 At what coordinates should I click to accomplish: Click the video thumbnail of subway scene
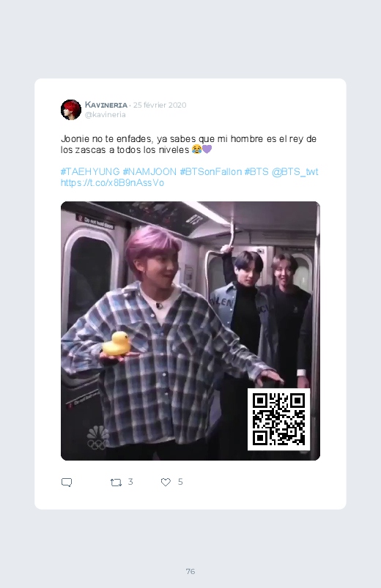tap(190, 331)
